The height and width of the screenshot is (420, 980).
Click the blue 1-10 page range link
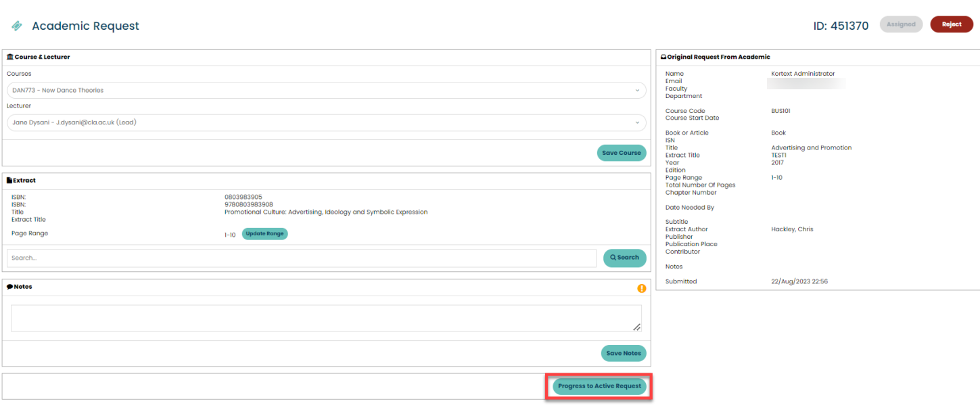776,178
